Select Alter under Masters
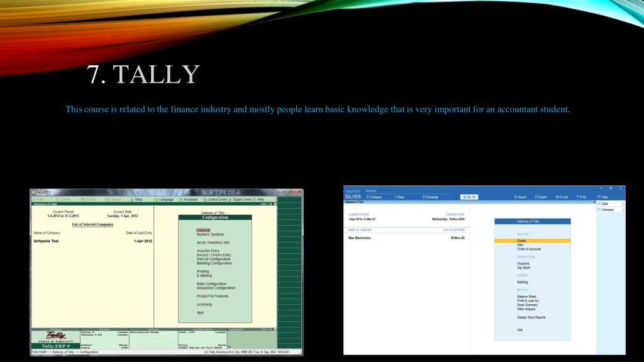The image size is (644, 362). point(520,245)
